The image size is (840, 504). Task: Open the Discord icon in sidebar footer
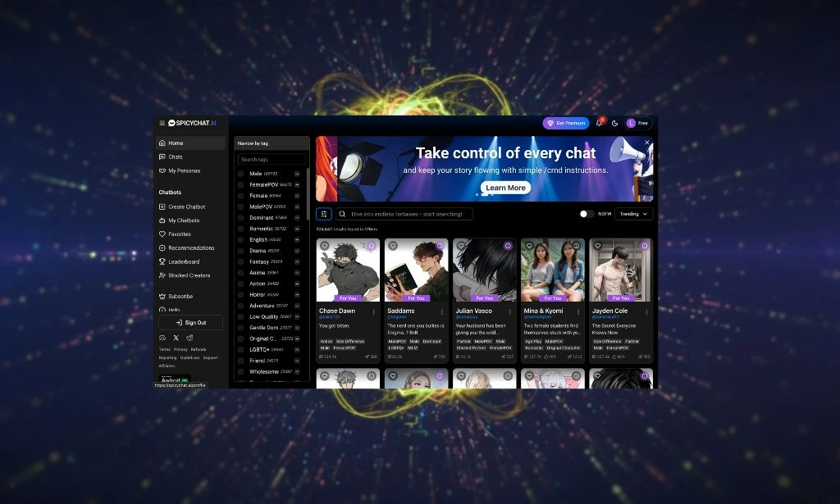162,338
